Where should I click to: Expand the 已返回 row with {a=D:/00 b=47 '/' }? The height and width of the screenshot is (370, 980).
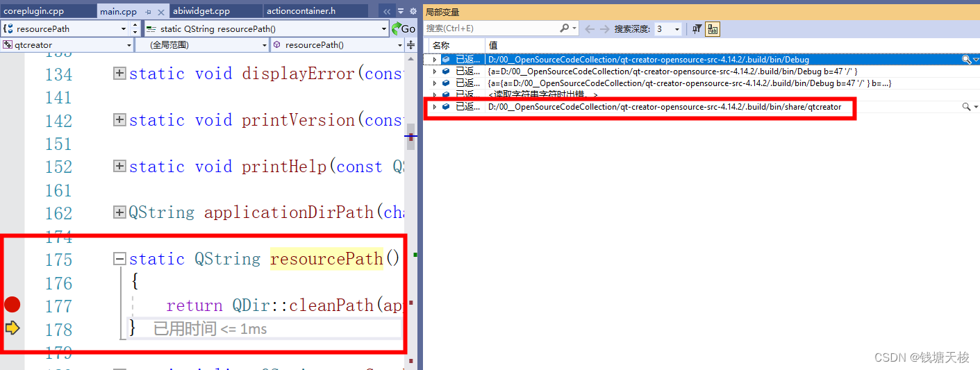pos(435,72)
